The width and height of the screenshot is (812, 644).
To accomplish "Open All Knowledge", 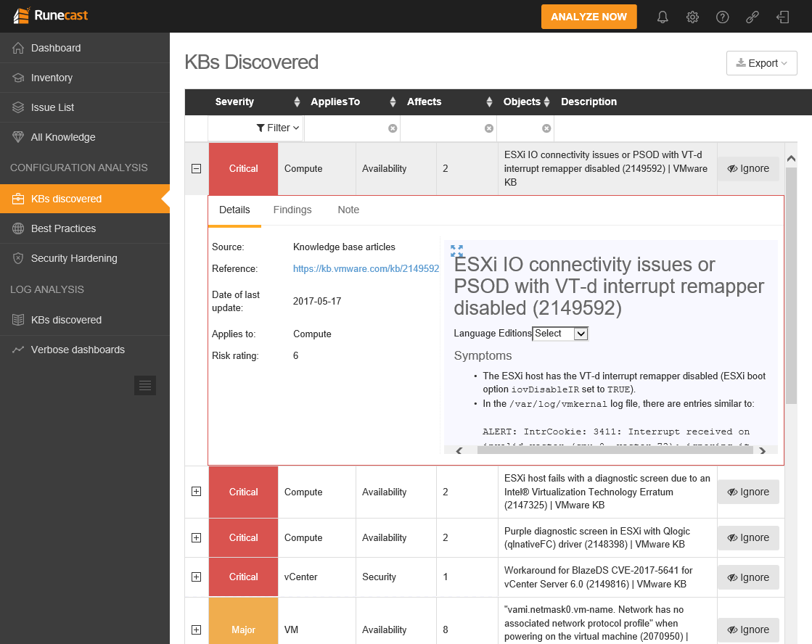I will click(85, 137).
